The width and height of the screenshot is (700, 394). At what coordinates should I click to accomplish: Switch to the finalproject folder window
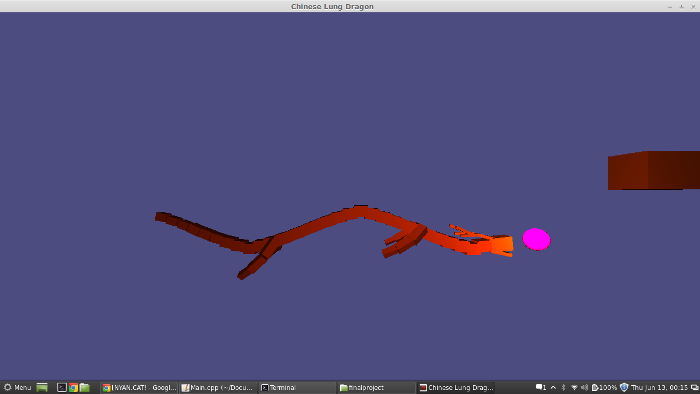click(x=376, y=387)
